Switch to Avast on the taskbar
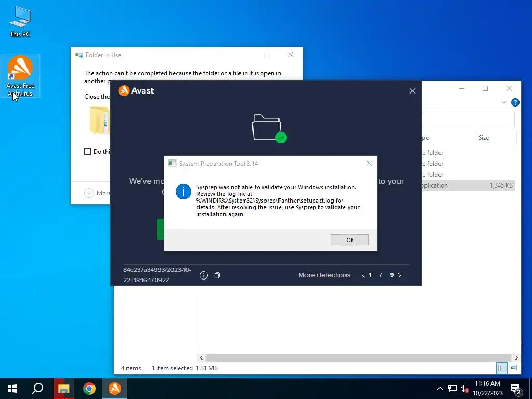This screenshot has width=532, height=399. point(115,389)
